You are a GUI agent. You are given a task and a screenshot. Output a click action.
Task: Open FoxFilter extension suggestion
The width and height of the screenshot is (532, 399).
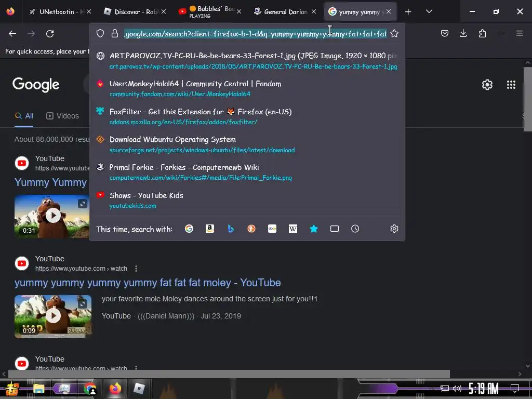(247, 116)
